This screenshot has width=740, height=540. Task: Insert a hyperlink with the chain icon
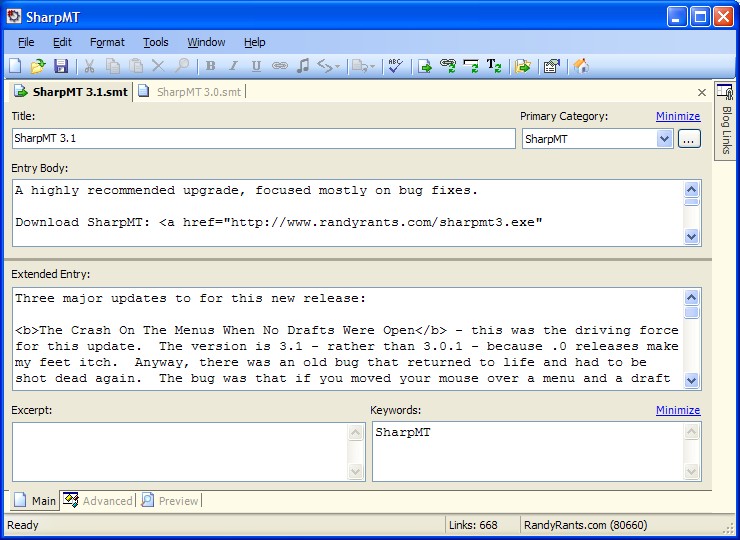280,66
